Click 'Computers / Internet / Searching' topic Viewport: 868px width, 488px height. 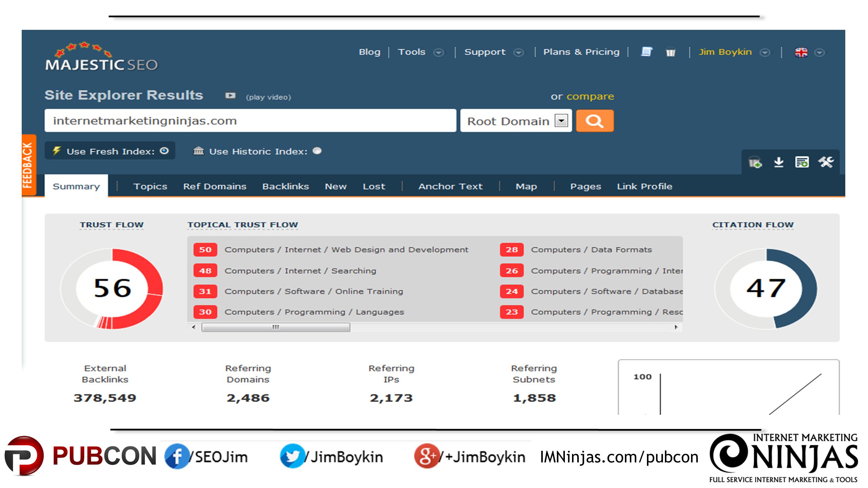[x=300, y=271]
